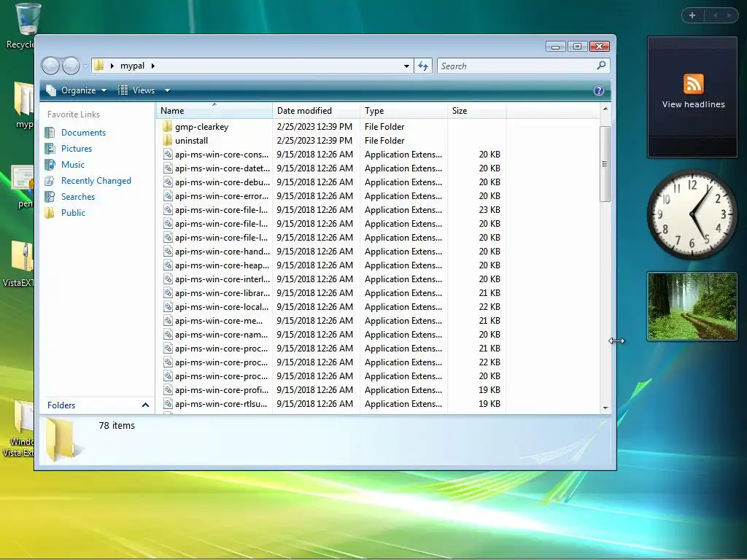Screen dimensions: 747x560
Task: Click the Explorer forward arrow button
Action: point(71,66)
